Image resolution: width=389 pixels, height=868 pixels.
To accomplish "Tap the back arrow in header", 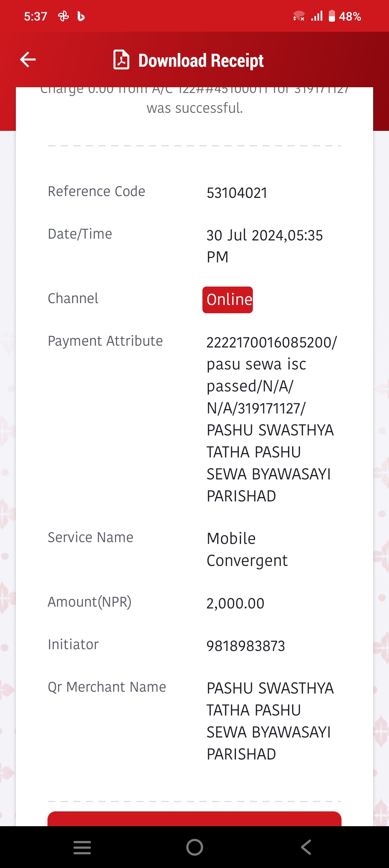I will tap(28, 59).
